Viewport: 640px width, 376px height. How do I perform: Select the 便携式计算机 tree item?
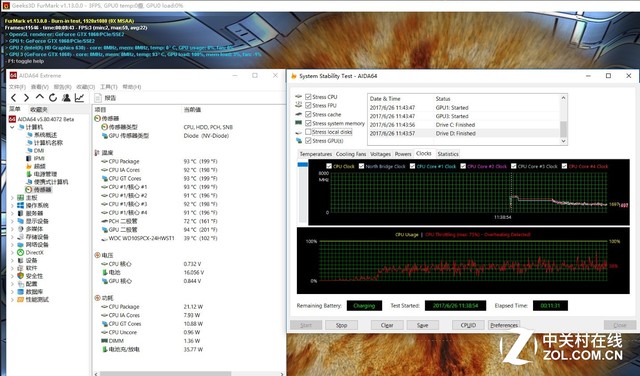tap(51, 182)
